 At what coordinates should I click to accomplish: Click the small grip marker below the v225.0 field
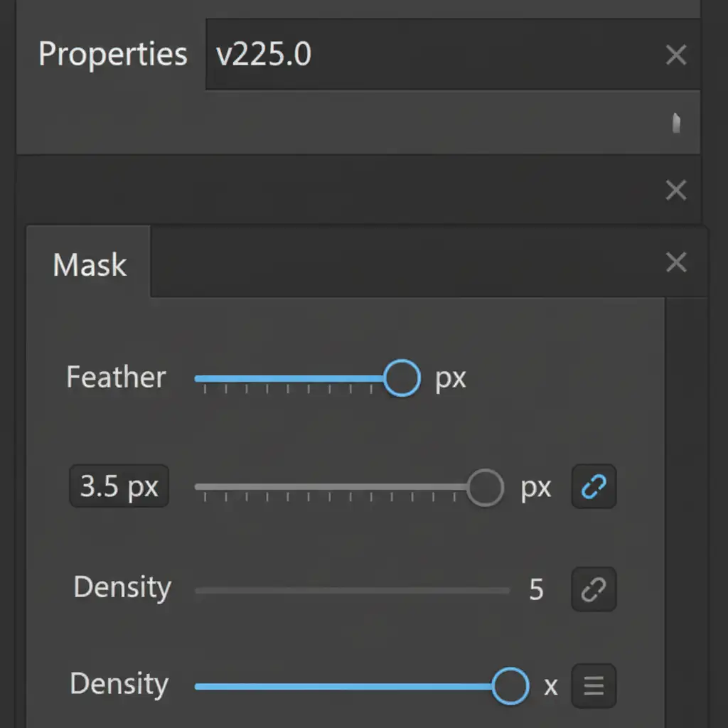point(677,123)
